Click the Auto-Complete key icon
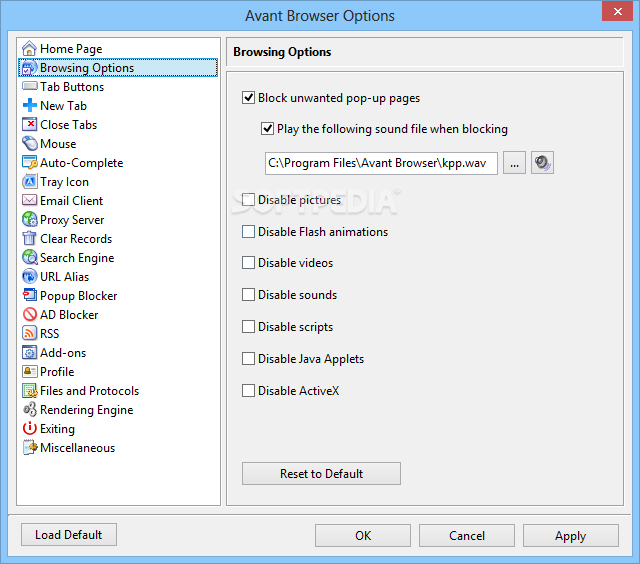 29,162
